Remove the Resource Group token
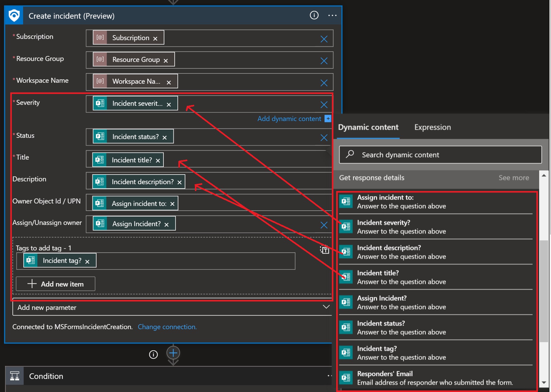This screenshot has width=551, height=392. 166,61
